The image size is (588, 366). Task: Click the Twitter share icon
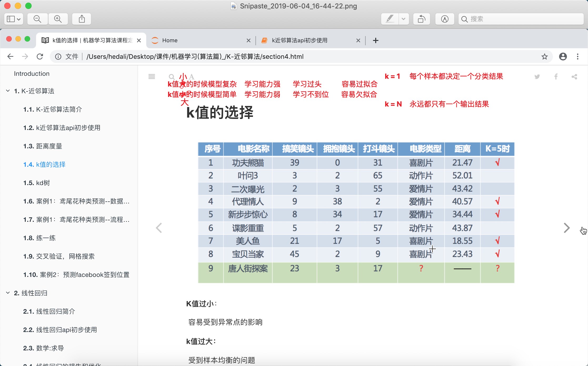tap(537, 77)
